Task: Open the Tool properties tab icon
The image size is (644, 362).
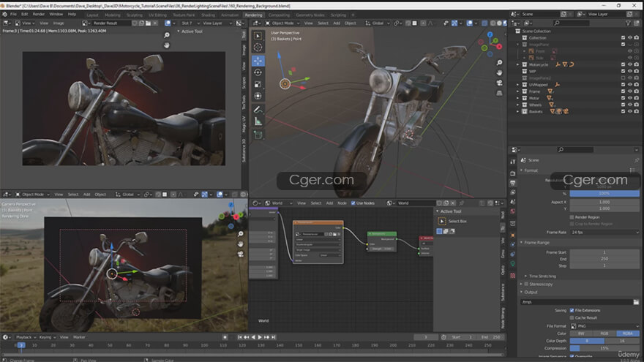Action: (x=512, y=162)
